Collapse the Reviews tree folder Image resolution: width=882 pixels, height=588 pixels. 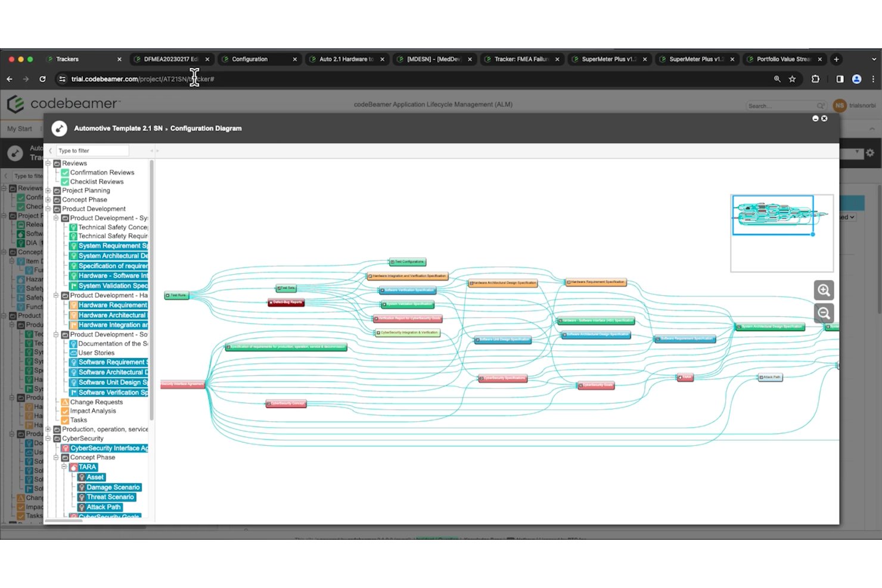click(x=48, y=163)
